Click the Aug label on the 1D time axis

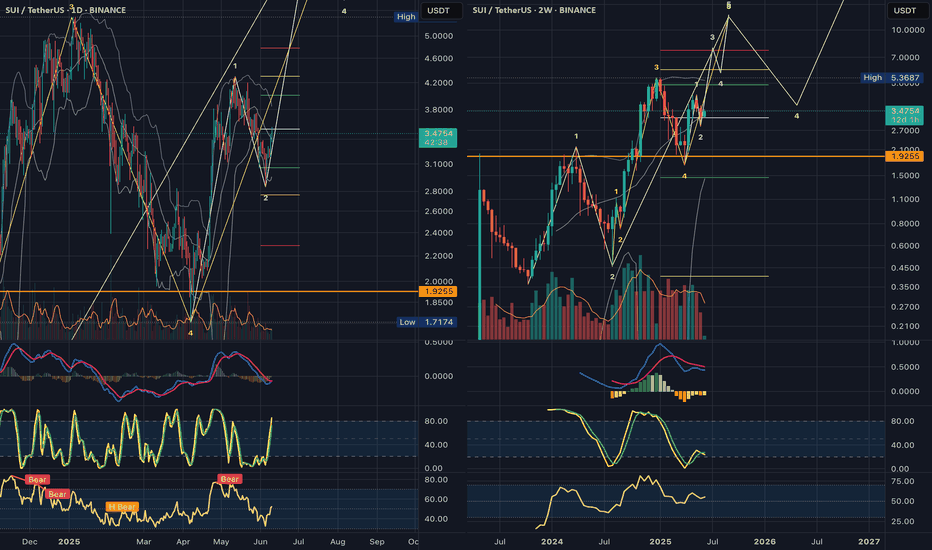click(x=338, y=542)
